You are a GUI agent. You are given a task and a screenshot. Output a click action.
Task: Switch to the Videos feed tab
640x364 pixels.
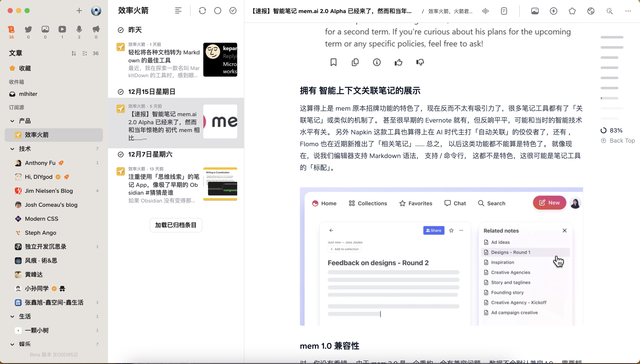pyautogui.click(x=62, y=32)
